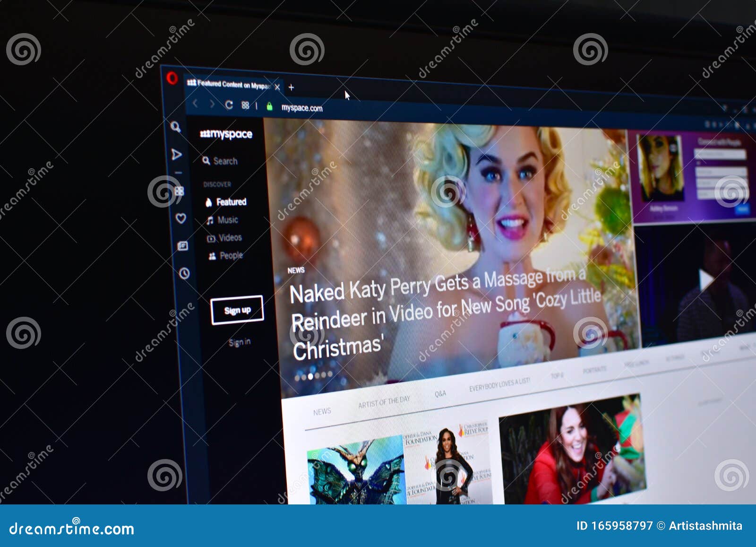The width and height of the screenshot is (756, 547).
Task: Switch to the Q&A tab
Action: (440, 393)
